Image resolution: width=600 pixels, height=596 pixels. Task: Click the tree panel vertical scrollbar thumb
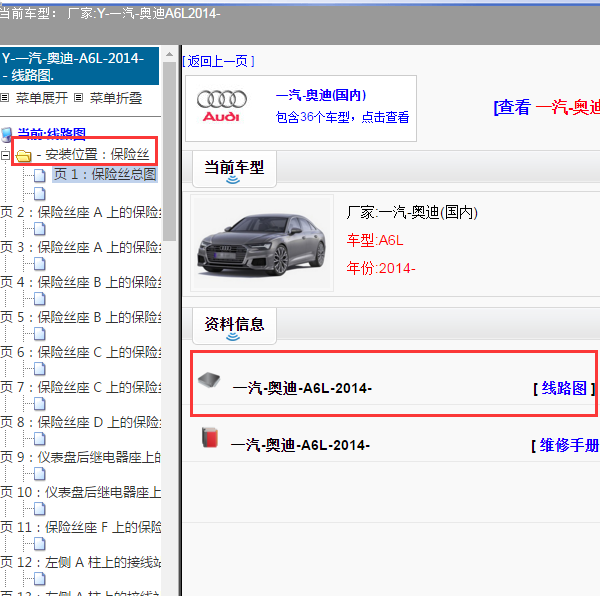169,151
